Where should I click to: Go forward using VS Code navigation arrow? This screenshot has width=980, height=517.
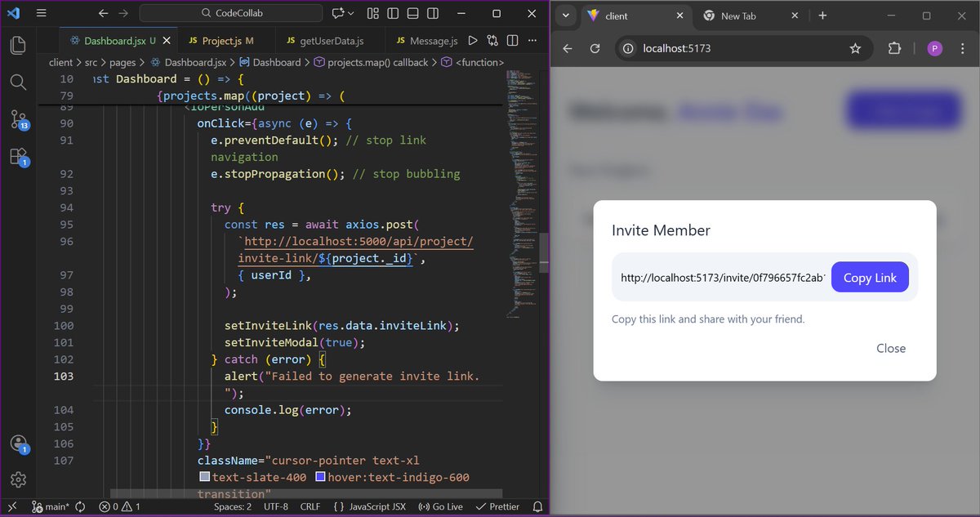(122, 14)
